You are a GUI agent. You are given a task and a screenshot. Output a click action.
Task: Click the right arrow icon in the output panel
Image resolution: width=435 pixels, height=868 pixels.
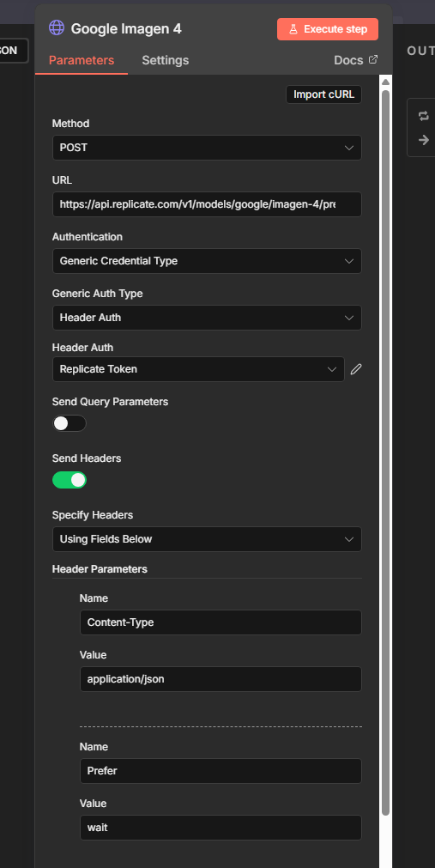click(x=424, y=140)
